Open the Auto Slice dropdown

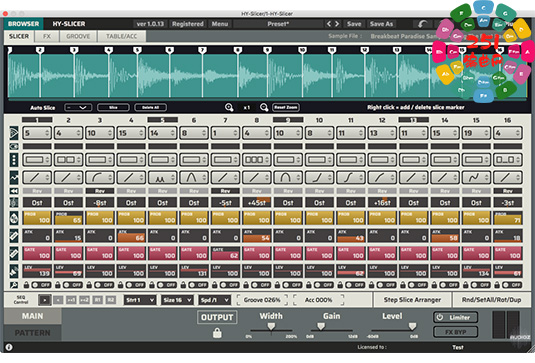(78, 107)
